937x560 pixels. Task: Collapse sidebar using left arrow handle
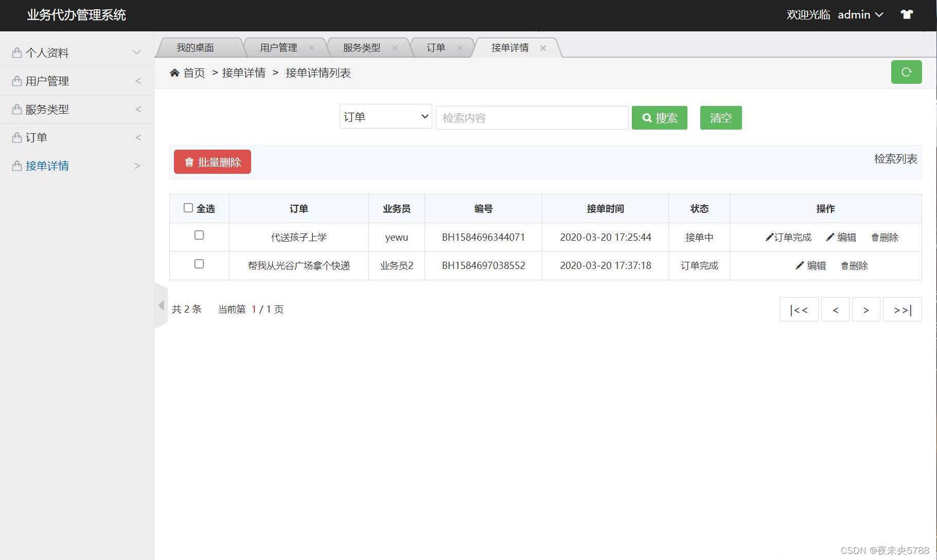[x=161, y=305]
